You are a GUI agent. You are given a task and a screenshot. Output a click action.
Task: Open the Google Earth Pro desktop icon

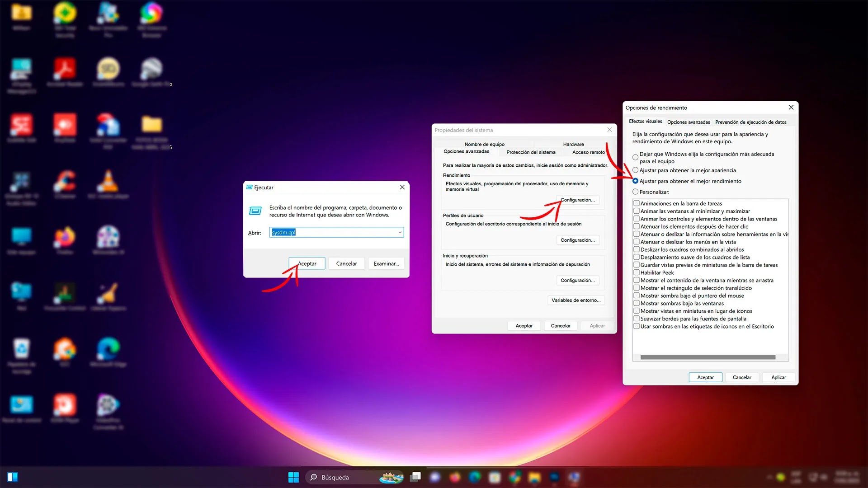click(x=152, y=73)
